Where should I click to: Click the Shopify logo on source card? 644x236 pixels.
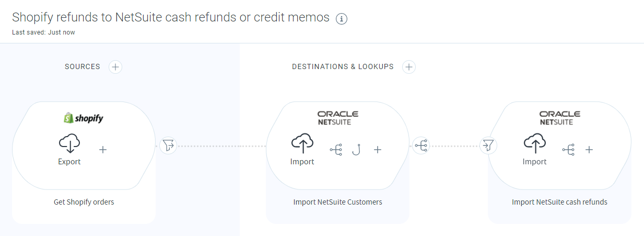pos(84,118)
